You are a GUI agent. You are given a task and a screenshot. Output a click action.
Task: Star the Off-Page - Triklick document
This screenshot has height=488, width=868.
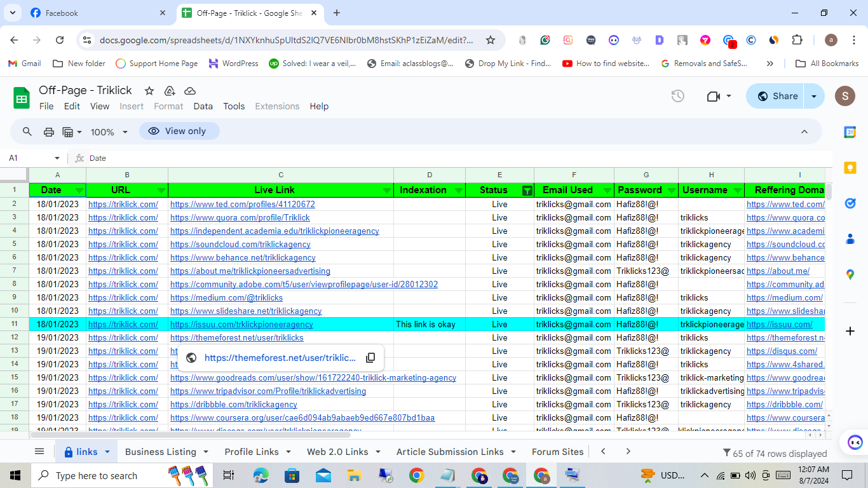pyautogui.click(x=149, y=91)
